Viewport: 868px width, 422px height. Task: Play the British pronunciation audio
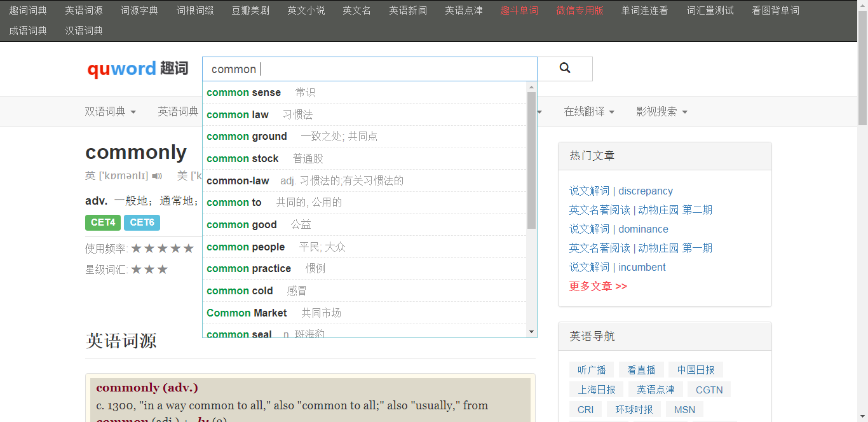coord(157,176)
